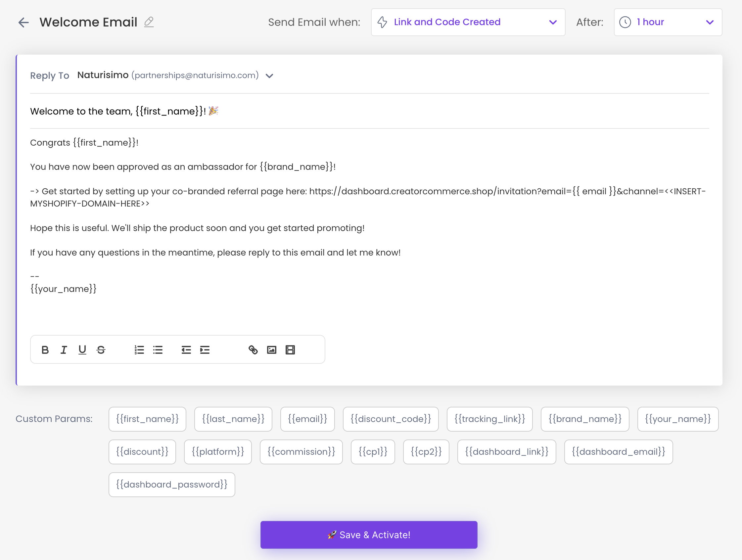Increase the indent level
The height and width of the screenshot is (560, 742).
click(205, 350)
